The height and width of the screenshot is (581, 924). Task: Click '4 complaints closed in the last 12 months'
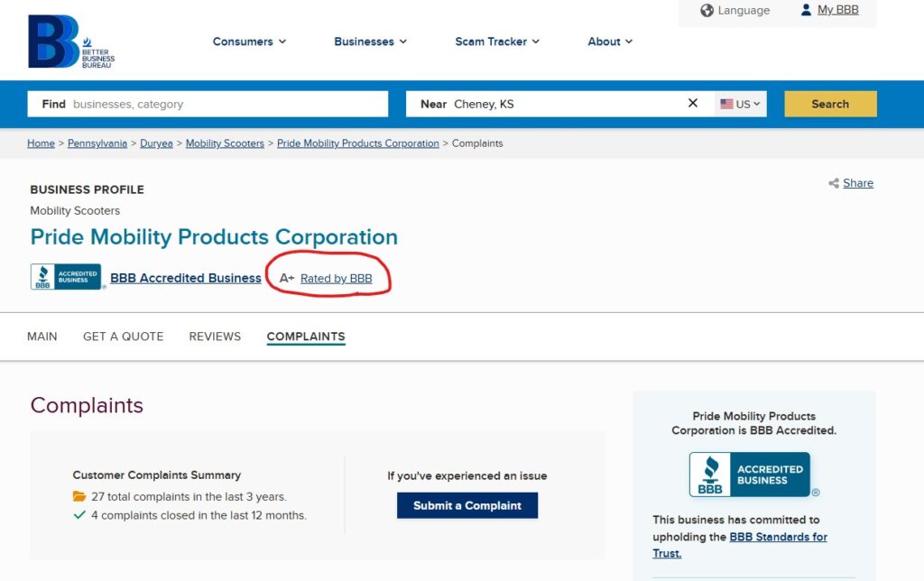coord(199,516)
